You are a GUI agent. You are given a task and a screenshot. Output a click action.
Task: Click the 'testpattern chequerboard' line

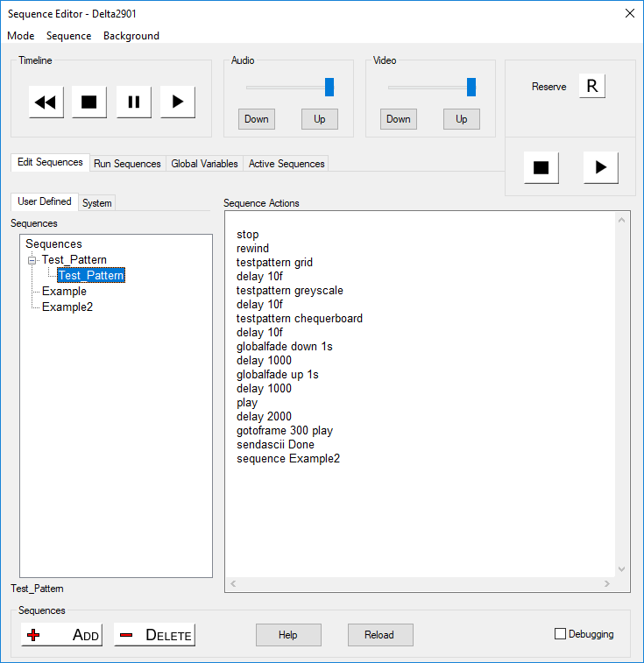coord(300,319)
